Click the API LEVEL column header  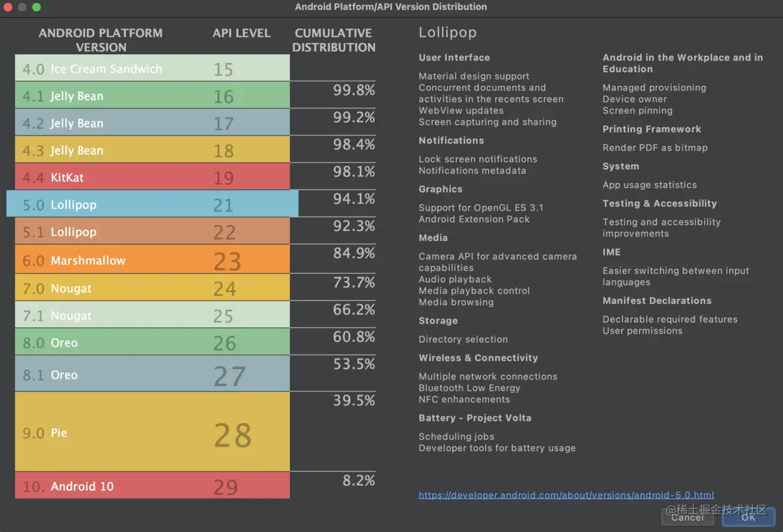click(x=241, y=33)
